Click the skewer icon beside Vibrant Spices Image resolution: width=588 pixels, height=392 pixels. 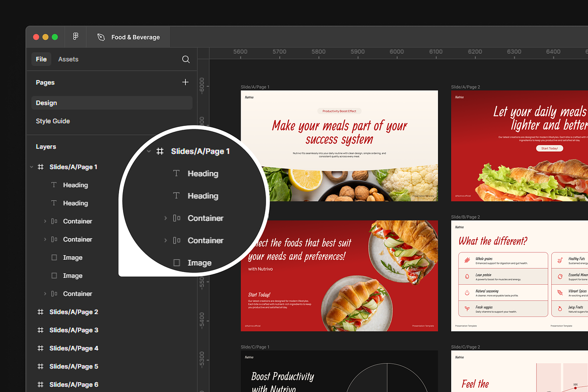[x=560, y=293]
